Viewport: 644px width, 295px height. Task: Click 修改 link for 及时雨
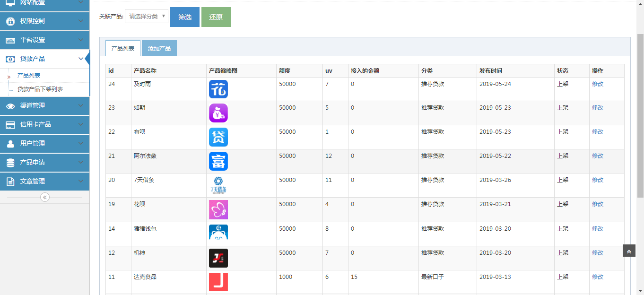598,84
